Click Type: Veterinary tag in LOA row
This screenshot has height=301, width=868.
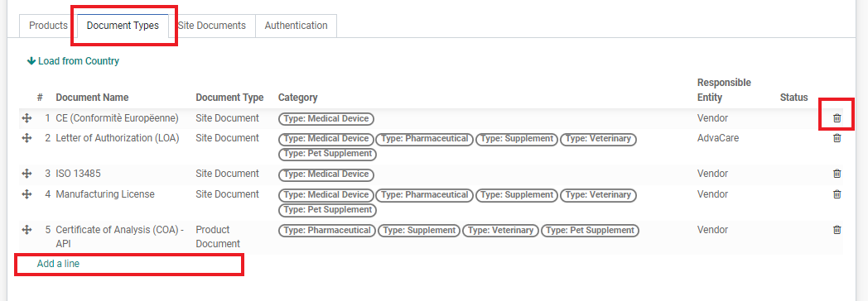(x=598, y=139)
